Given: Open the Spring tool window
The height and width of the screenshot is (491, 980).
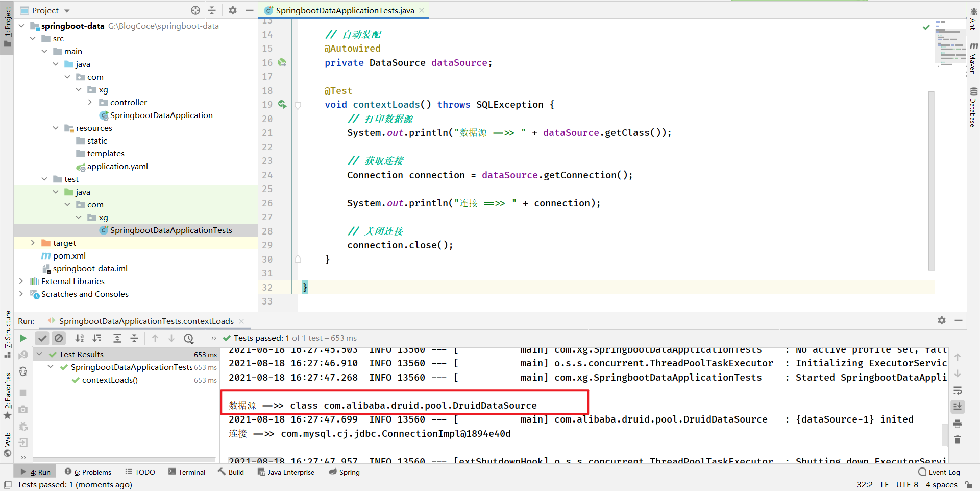Looking at the screenshot, I should tap(345, 472).
